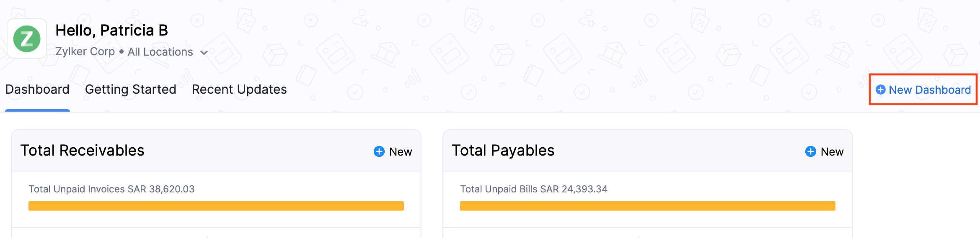Screen dimensions: 980x238
Task: Select the Total Unpaid Invoices SAR 38,620.03 text
Action: coord(111,189)
